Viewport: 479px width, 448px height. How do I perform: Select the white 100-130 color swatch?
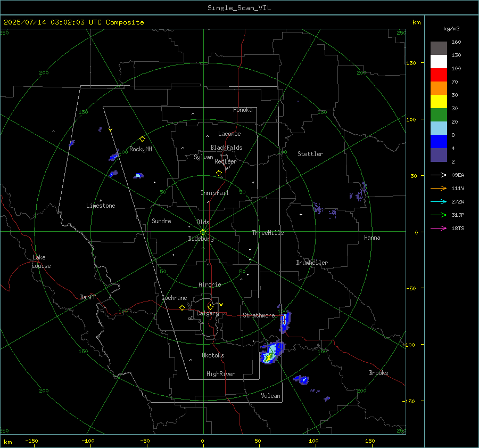(x=439, y=62)
